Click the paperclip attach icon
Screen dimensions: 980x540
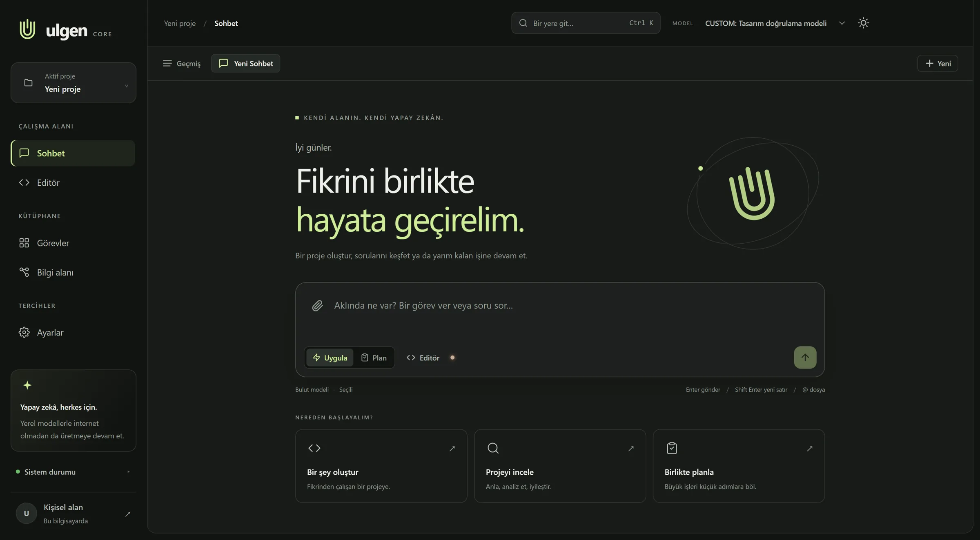coord(317,306)
